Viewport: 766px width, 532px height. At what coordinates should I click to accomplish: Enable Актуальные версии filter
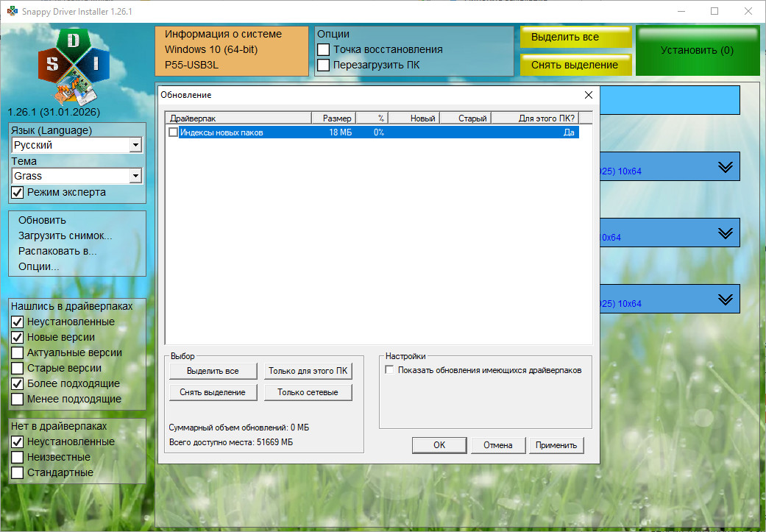[18, 352]
